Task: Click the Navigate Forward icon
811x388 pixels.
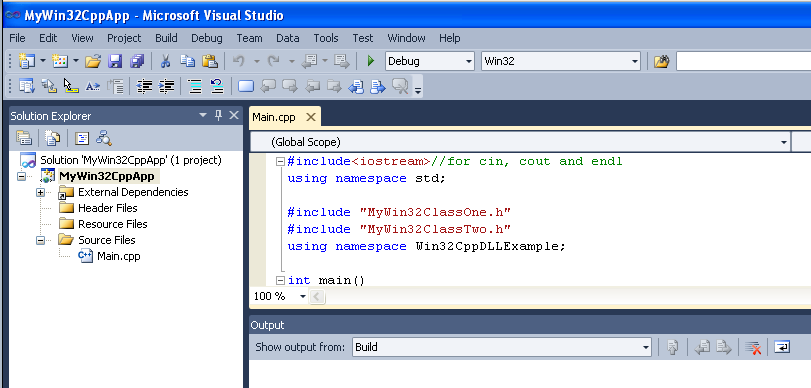Action: pos(341,61)
